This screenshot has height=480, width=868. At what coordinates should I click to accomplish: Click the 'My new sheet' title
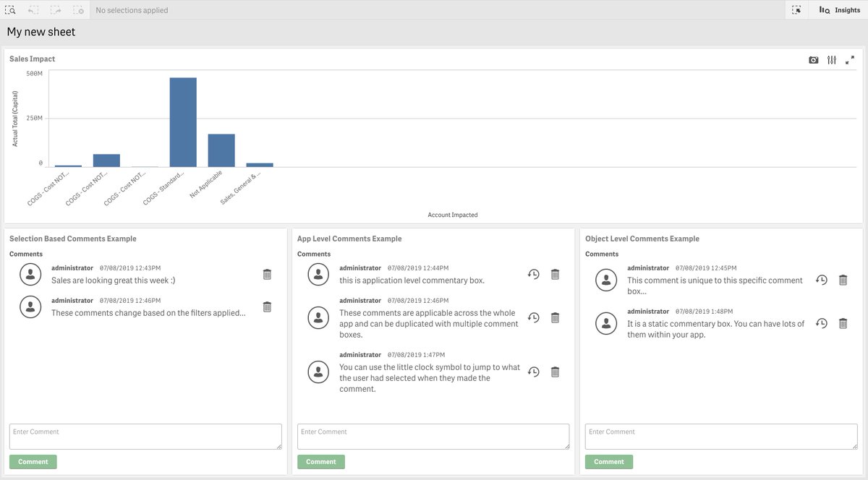tap(41, 32)
